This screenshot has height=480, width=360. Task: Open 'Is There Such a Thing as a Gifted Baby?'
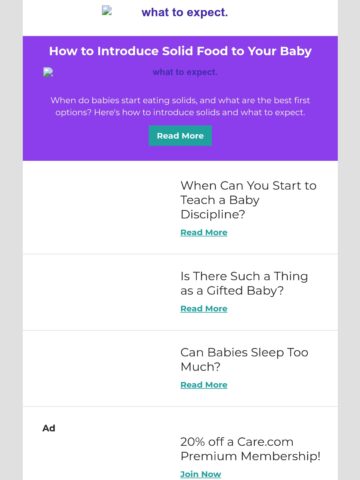pyautogui.click(x=244, y=283)
